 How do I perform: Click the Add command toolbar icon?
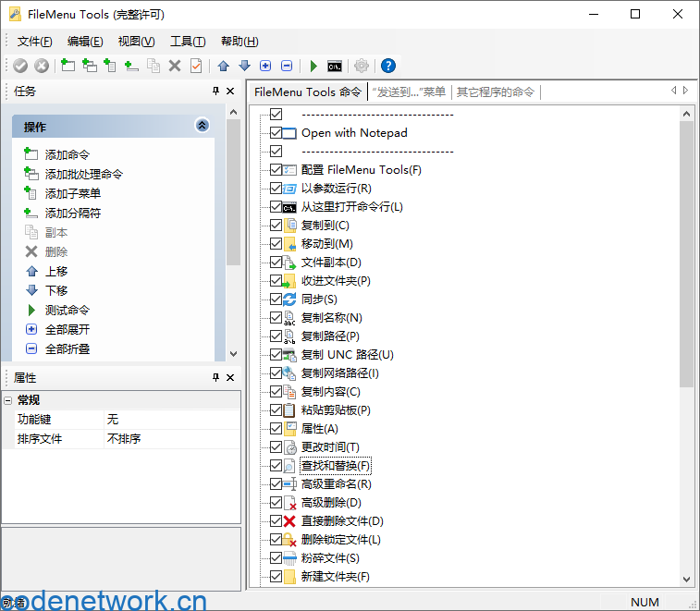click(68, 66)
